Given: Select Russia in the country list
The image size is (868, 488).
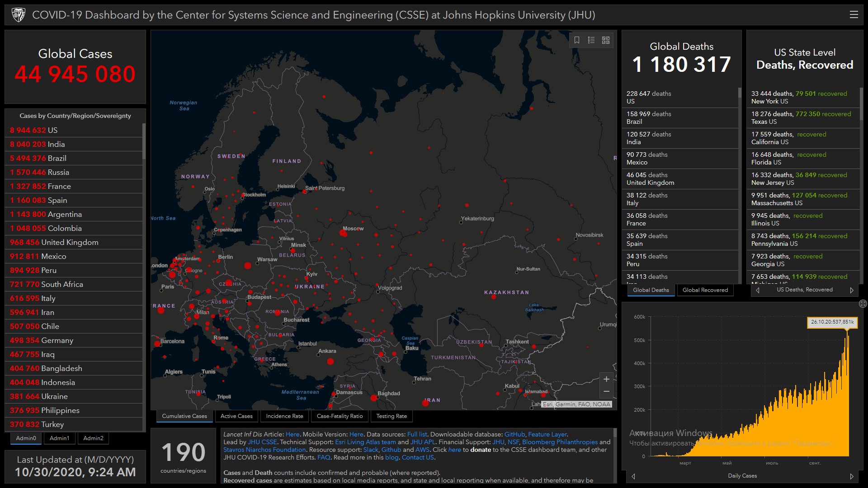Looking at the screenshot, I should [x=58, y=172].
